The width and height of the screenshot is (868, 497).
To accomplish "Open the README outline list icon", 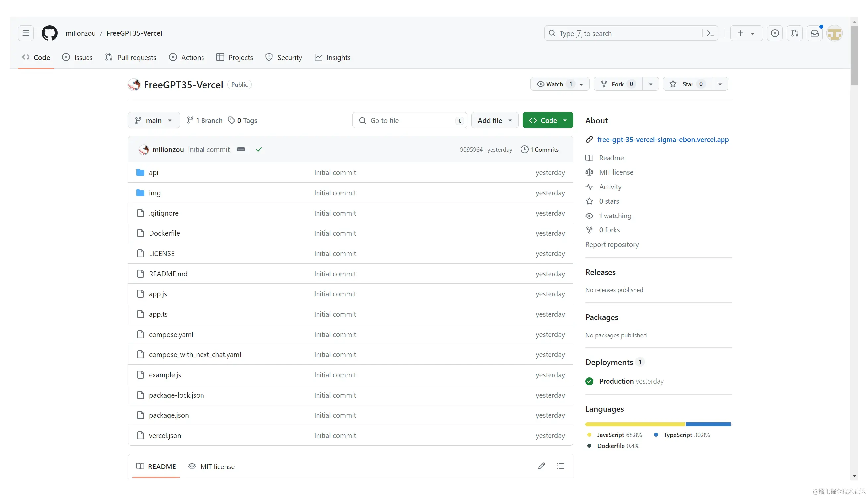I will pos(560,466).
